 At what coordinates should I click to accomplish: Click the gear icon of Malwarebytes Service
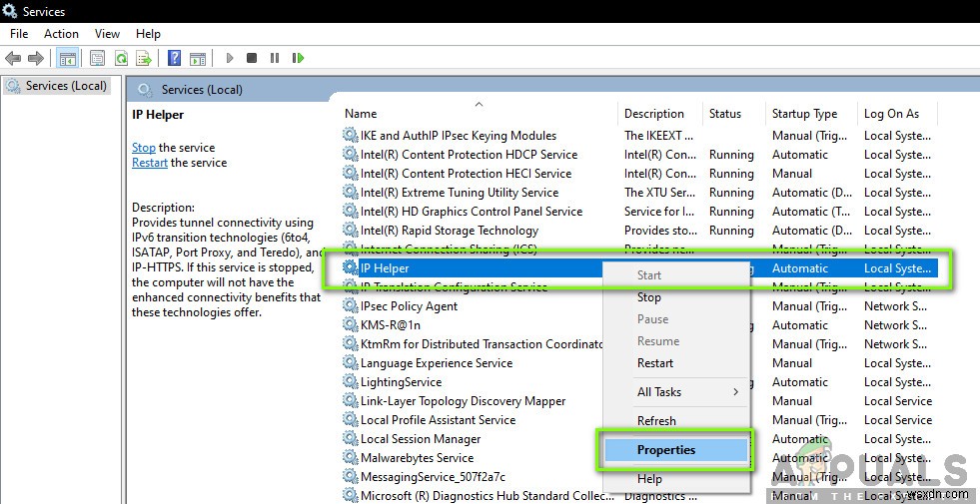(x=350, y=458)
